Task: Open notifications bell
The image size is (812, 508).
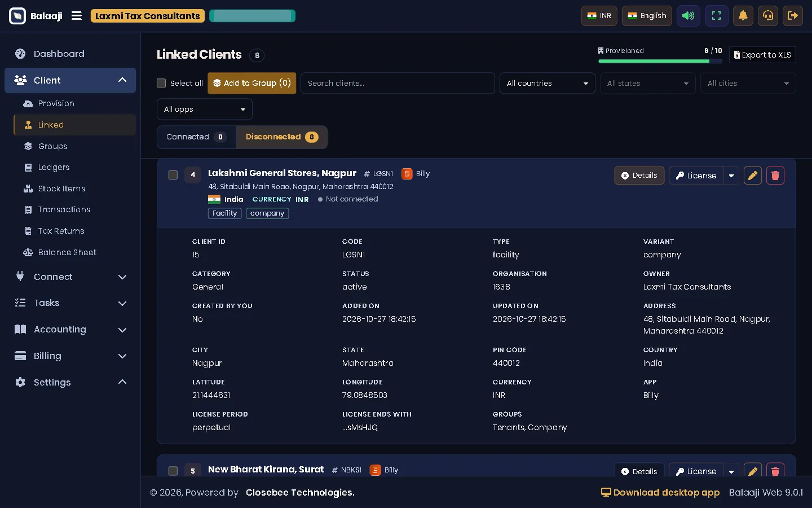Action: click(x=743, y=16)
